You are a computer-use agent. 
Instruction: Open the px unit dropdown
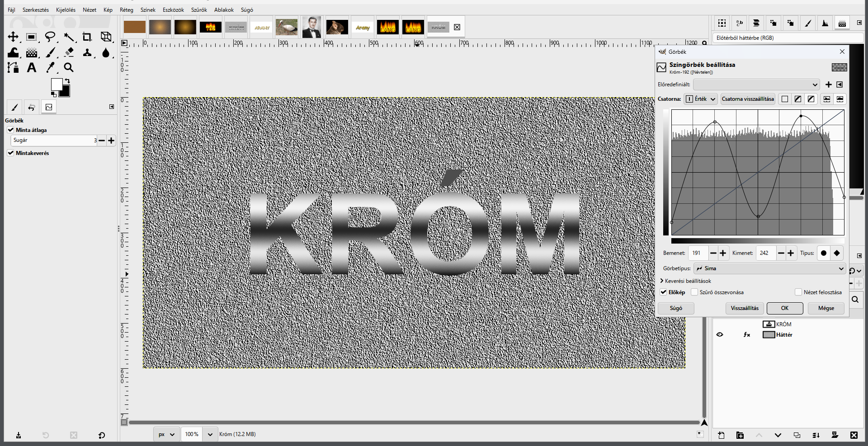tap(166, 434)
